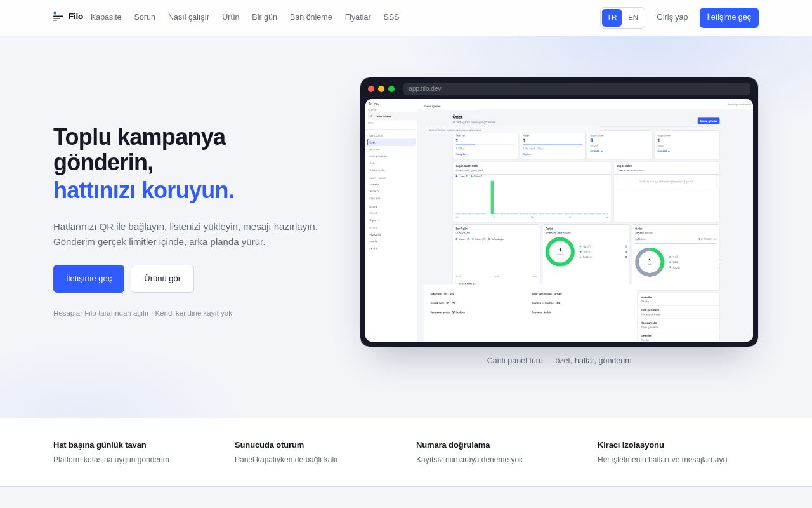
Task: Jump to the Bir gün section
Action: [x=265, y=17]
